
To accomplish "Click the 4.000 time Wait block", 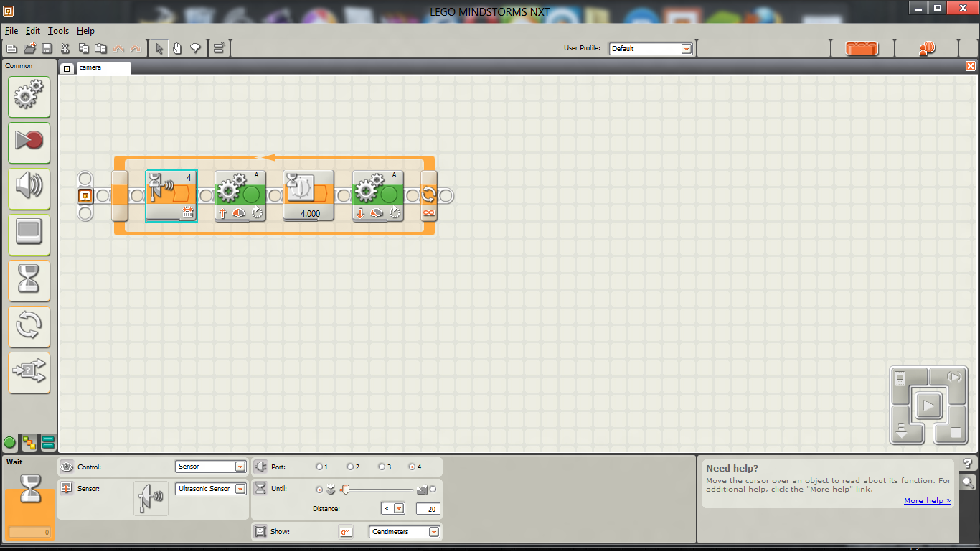I will [309, 195].
